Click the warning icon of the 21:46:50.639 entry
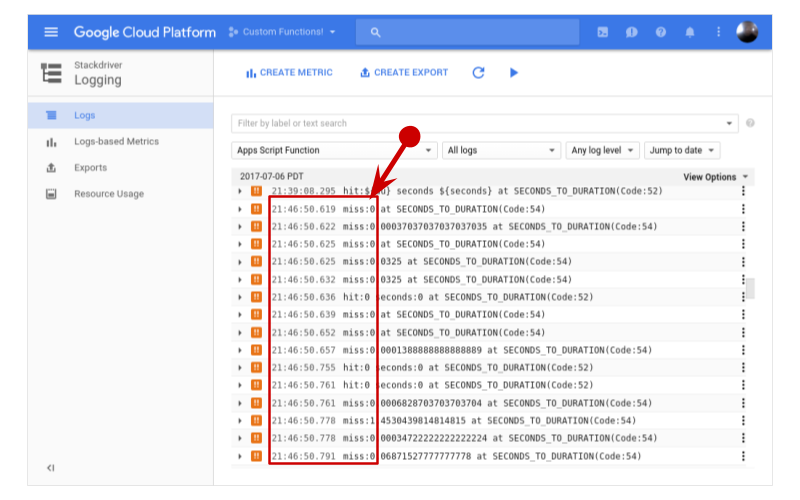This screenshot has width=800, height=500. tap(256, 314)
